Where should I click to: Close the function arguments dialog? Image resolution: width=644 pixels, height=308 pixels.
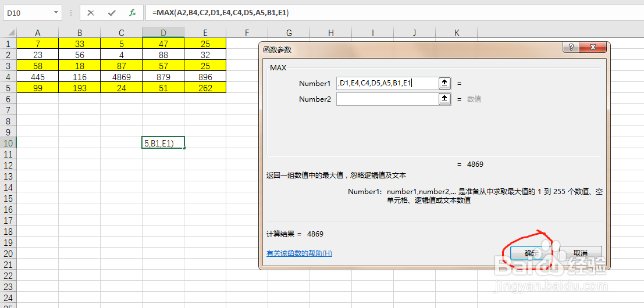593,46
